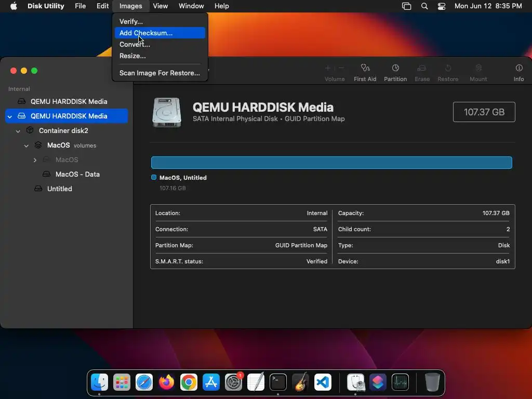Launch Visual Studio Code from the Dock

coord(323,382)
